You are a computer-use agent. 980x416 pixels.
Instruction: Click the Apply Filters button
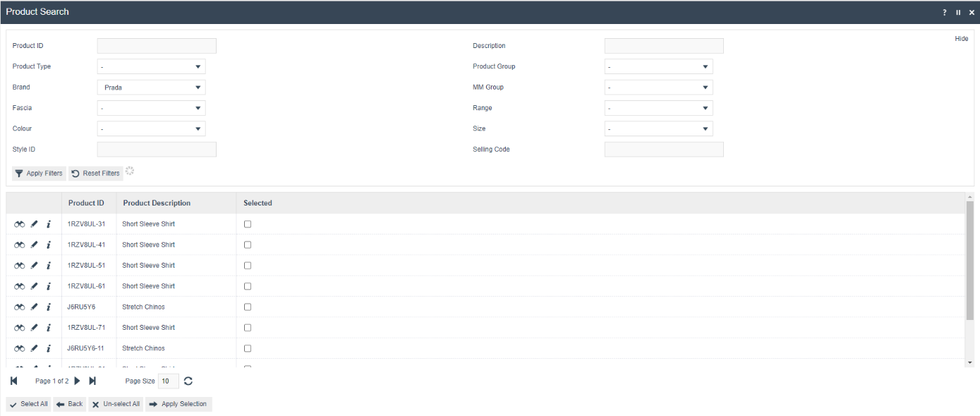(x=38, y=173)
